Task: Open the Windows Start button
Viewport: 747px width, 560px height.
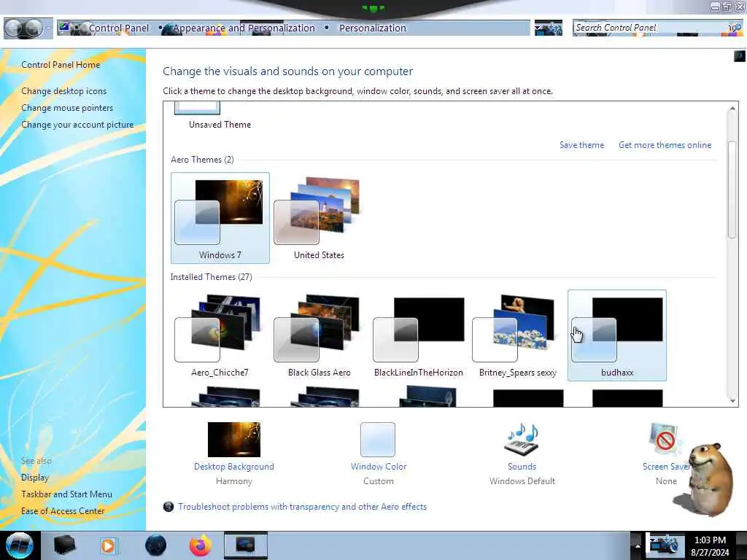Action: pyautogui.click(x=19, y=545)
